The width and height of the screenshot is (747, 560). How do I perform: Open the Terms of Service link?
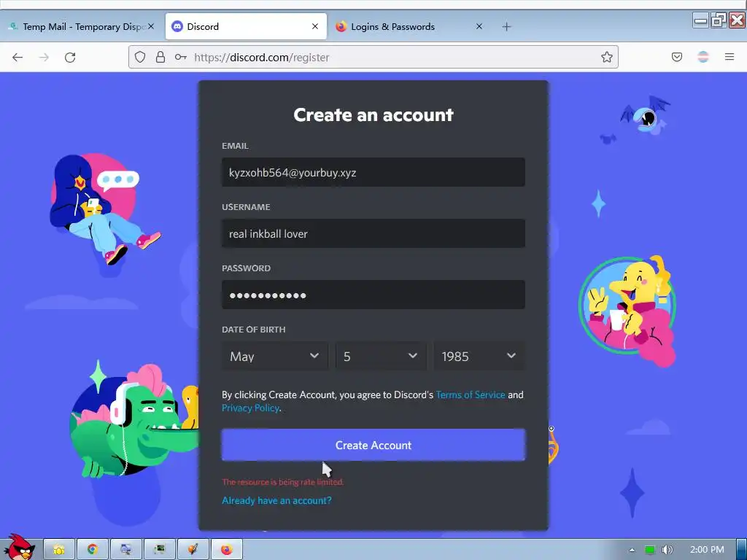(x=471, y=394)
